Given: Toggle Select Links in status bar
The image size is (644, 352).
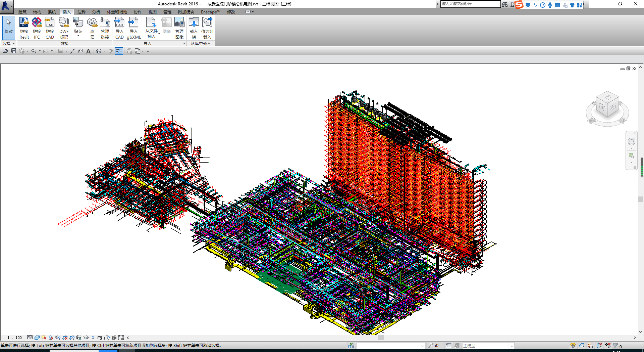Looking at the screenshot, I should (x=573, y=346).
